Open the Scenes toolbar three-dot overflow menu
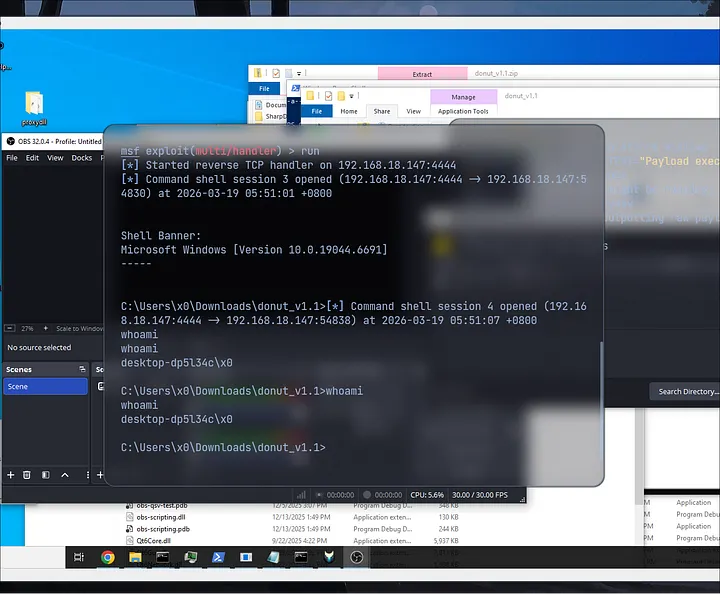The width and height of the screenshot is (720, 594). pos(87,475)
